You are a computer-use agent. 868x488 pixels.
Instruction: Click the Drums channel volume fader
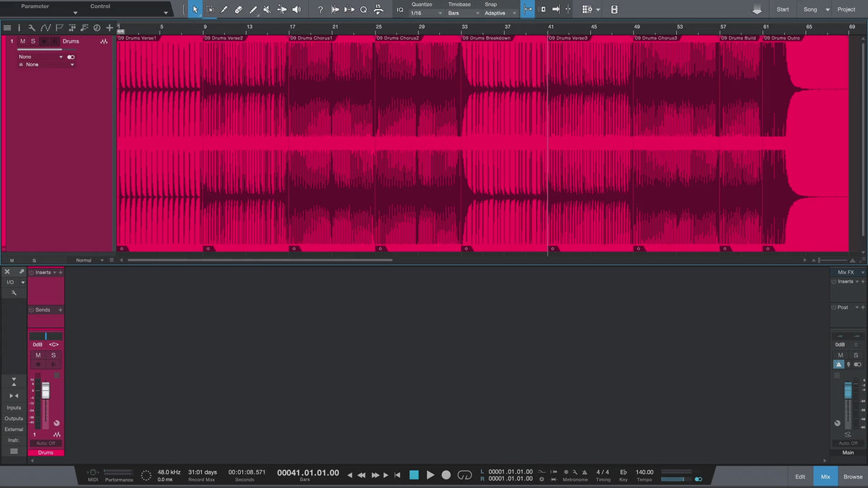pyautogui.click(x=46, y=391)
